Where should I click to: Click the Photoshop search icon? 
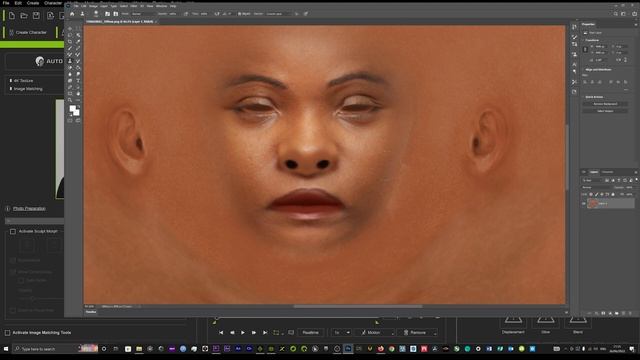click(616, 14)
